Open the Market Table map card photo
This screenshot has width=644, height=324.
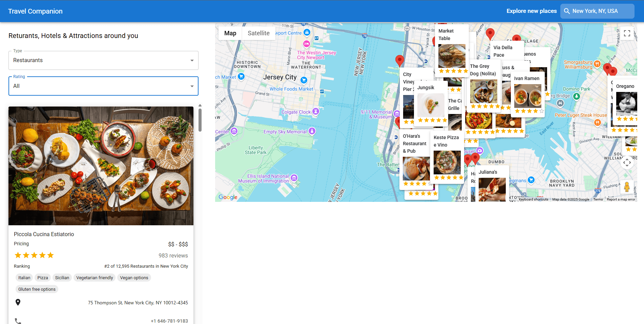tap(452, 56)
